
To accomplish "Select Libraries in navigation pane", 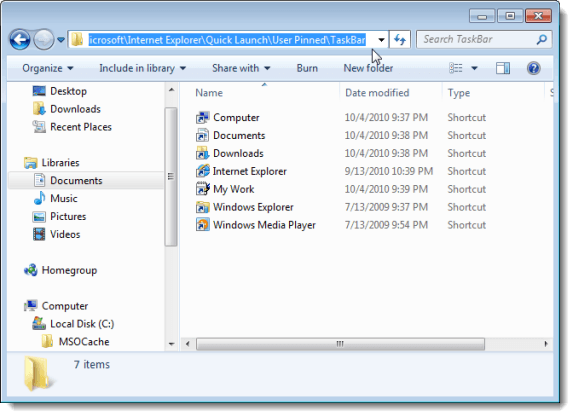I will tap(60, 163).
